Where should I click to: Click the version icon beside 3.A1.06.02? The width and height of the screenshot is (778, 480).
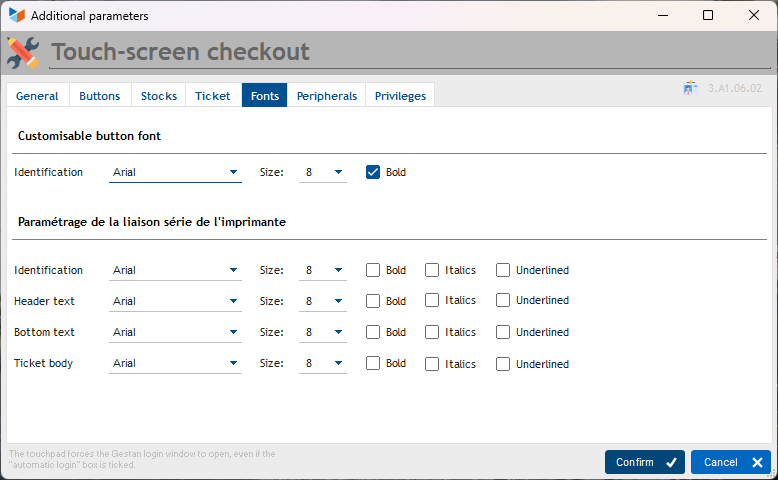pyautogui.click(x=690, y=88)
